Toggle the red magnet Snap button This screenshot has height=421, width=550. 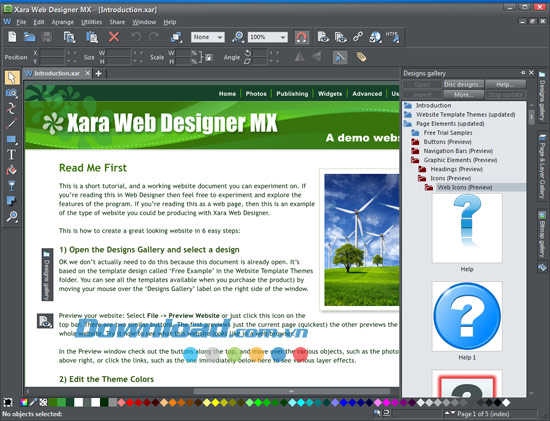point(302,37)
